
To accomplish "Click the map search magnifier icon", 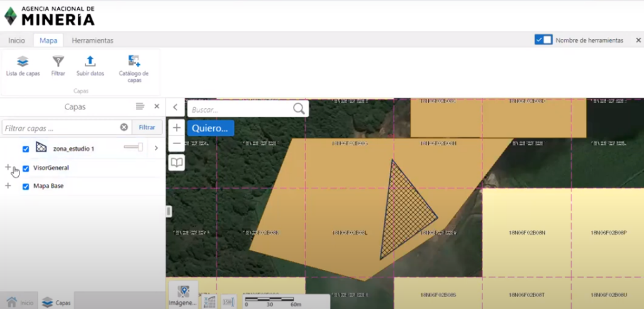I will [x=299, y=109].
